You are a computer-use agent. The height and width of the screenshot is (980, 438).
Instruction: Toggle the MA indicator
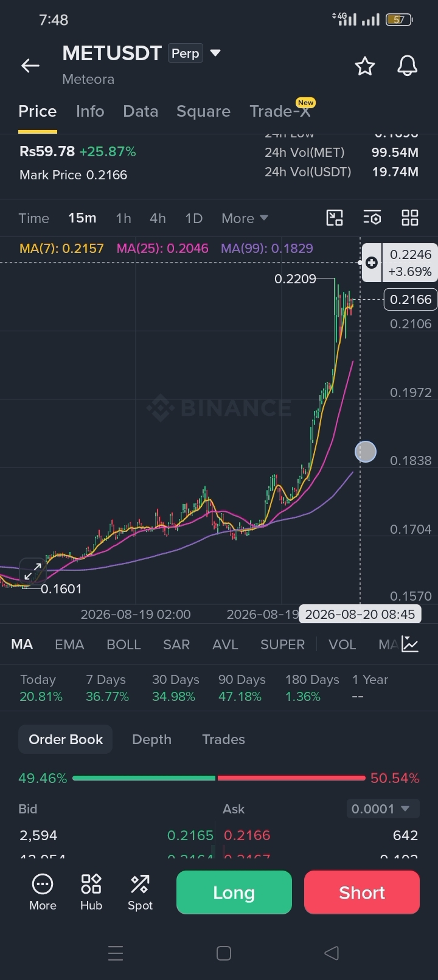coord(22,644)
